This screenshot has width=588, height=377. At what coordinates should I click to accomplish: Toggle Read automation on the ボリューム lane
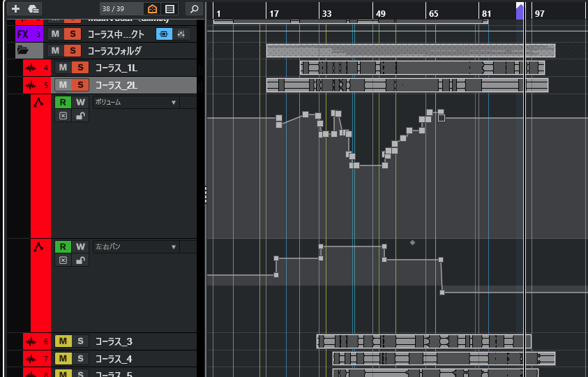point(63,102)
